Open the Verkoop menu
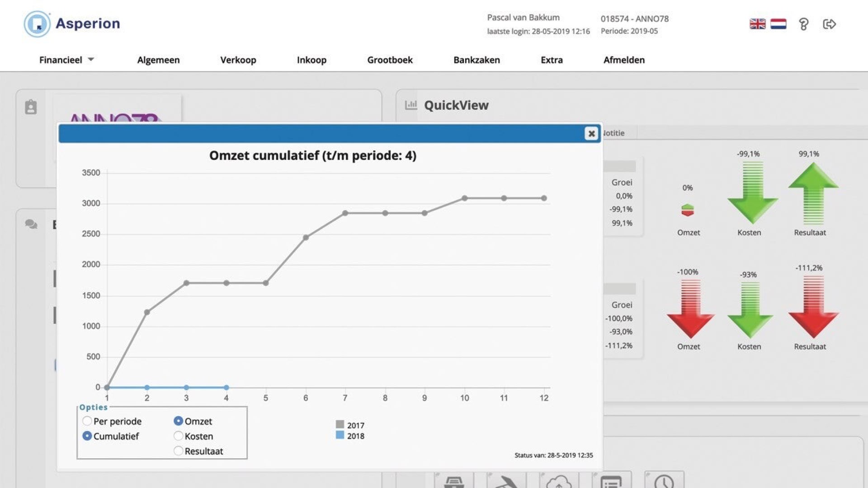Image resolution: width=868 pixels, height=488 pixels. tap(238, 60)
